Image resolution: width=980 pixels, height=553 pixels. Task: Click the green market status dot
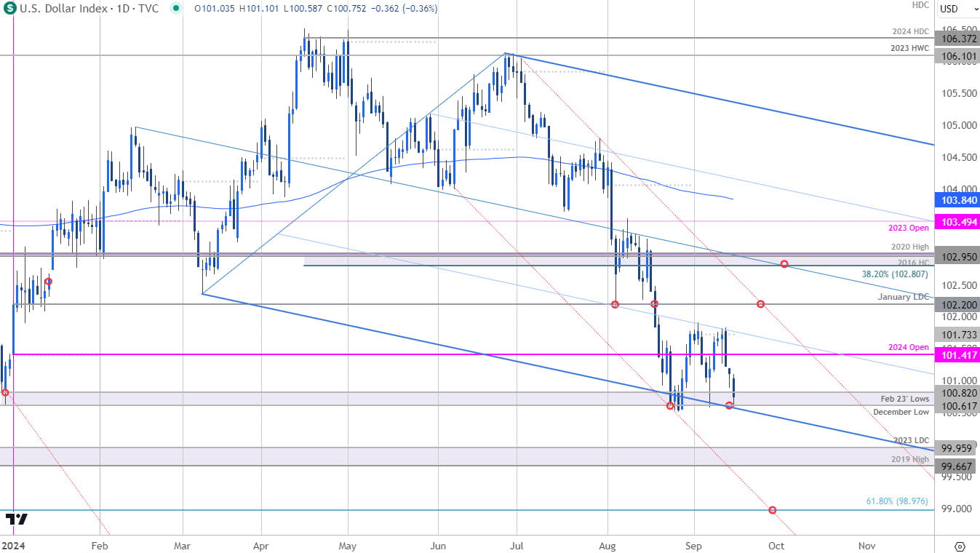175,9
